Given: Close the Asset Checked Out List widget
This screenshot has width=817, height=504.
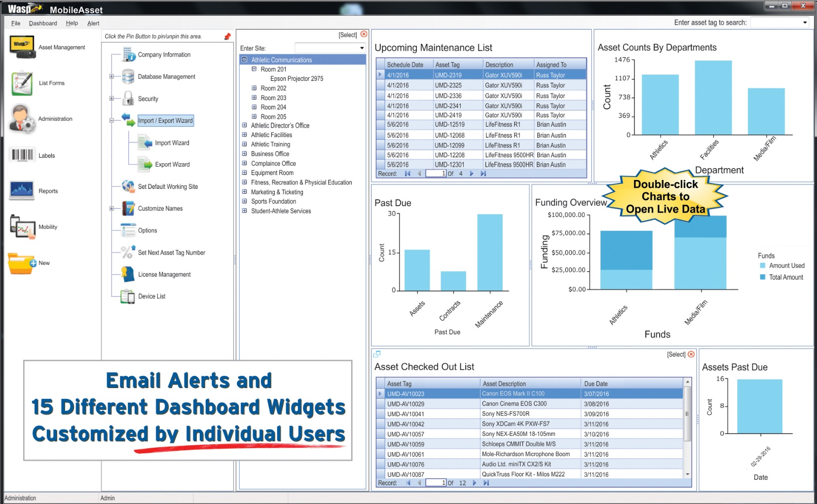Looking at the screenshot, I should point(691,354).
